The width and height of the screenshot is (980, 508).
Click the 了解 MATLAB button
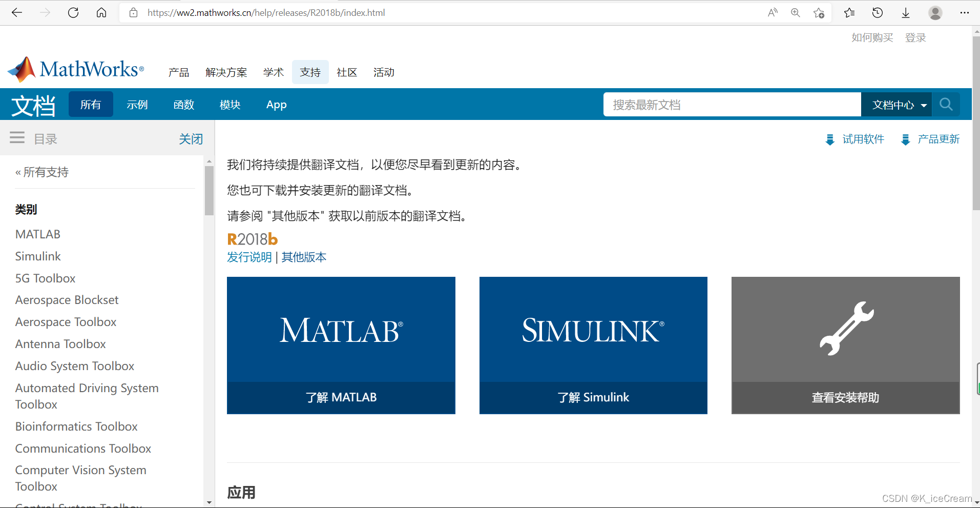coord(341,398)
